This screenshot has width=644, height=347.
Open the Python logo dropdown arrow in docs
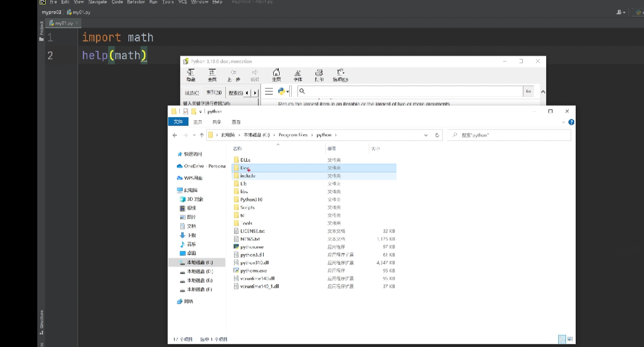(288, 92)
